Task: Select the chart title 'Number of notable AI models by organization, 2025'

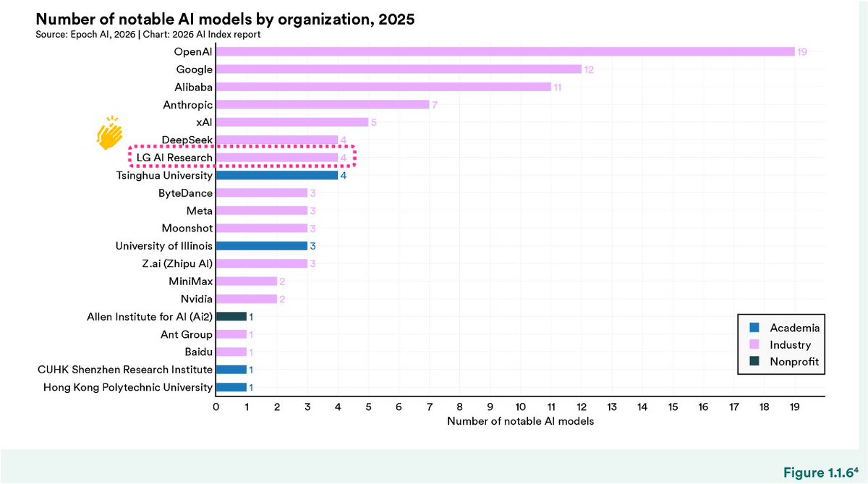Action: tap(225, 19)
